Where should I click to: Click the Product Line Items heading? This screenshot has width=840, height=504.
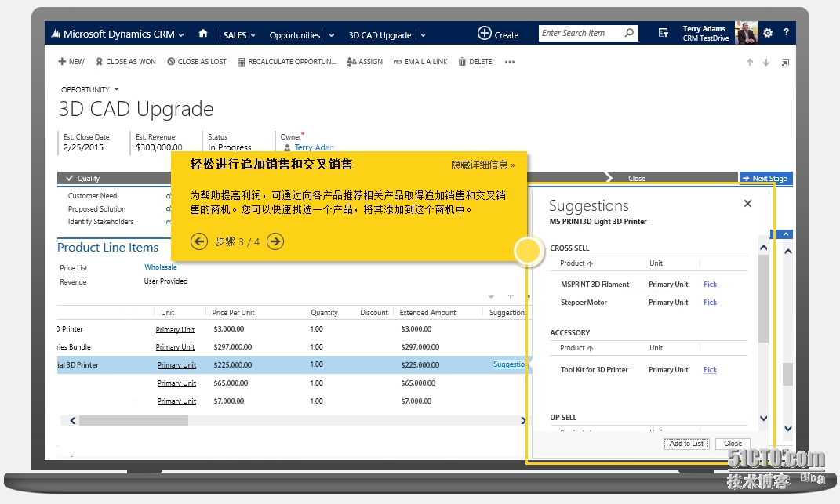click(107, 248)
